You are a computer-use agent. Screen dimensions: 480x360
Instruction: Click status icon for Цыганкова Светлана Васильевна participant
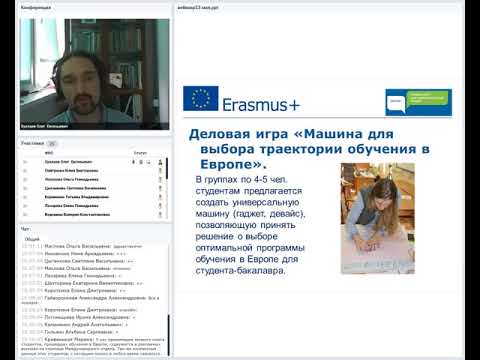coord(160,188)
